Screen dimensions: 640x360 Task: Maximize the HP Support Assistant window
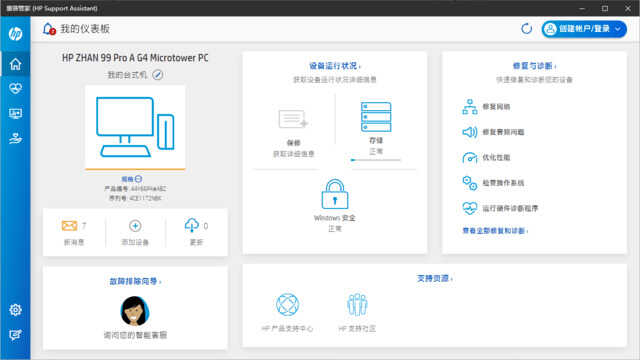pyautogui.click(x=605, y=8)
